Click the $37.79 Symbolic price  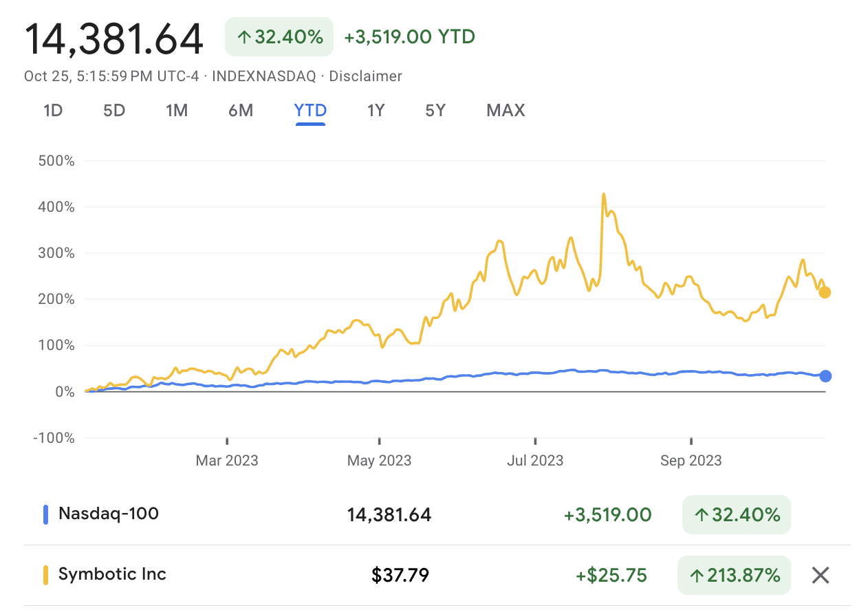pos(400,576)
